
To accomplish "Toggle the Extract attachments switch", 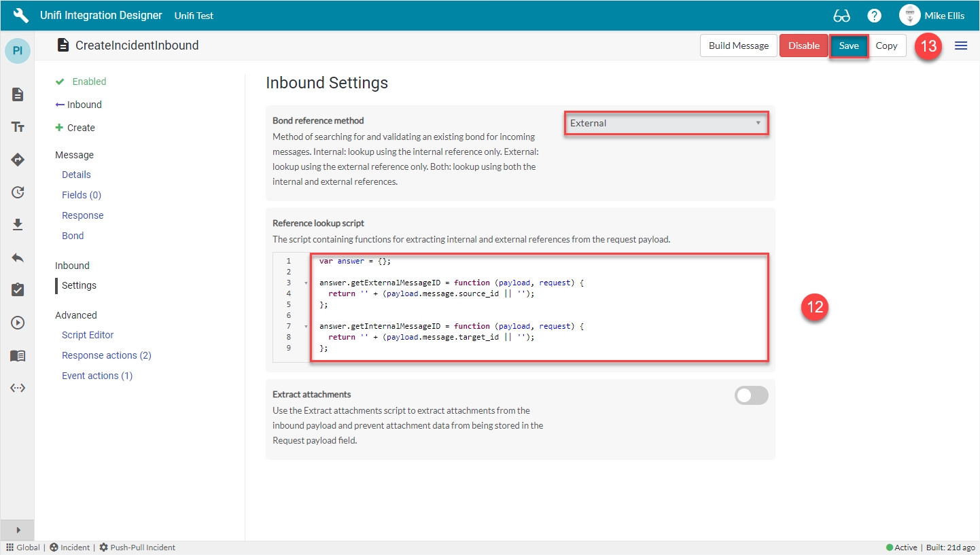I will (751, 395).
